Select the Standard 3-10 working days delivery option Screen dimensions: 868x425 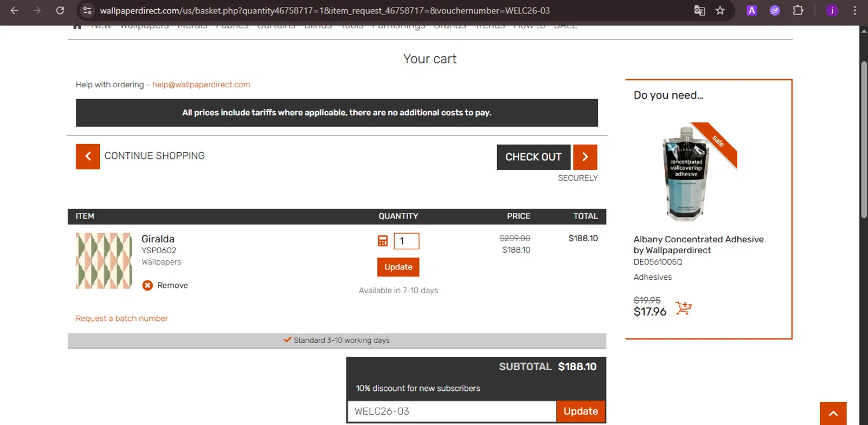(337, 340)
